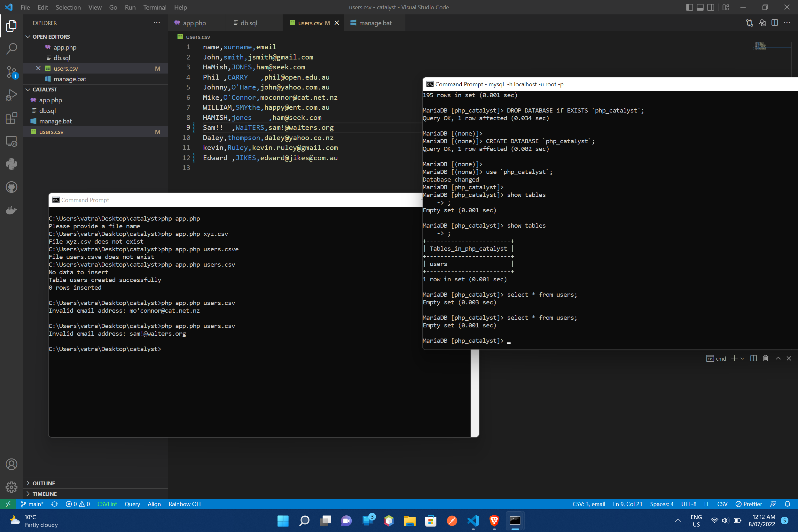Split the editor using top-right icon

point(775,23)
